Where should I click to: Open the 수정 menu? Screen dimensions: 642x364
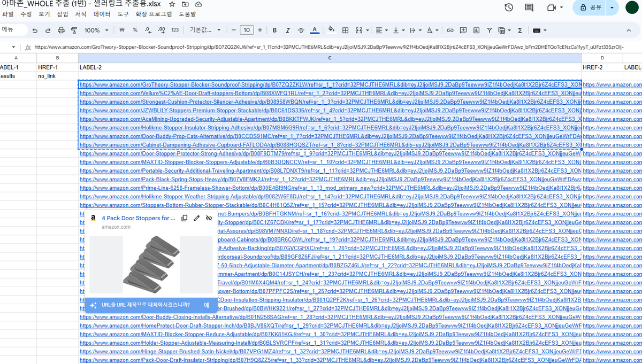pos(26,14)
